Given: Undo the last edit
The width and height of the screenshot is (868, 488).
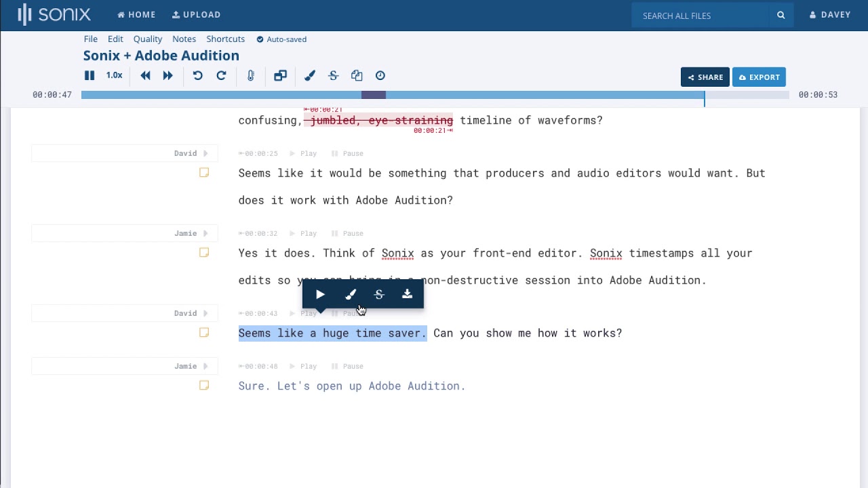Looking at the screenshot, I should [x=197, y=76].
